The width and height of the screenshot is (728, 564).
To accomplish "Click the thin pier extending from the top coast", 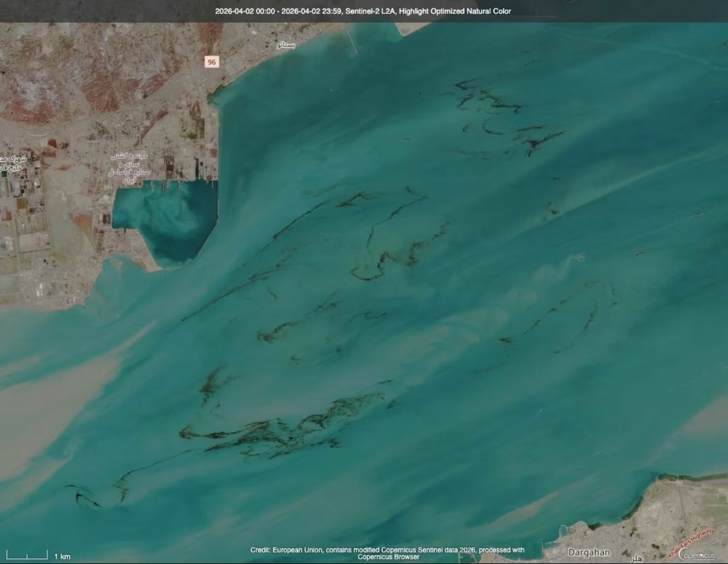I will (x=352, y=39).
